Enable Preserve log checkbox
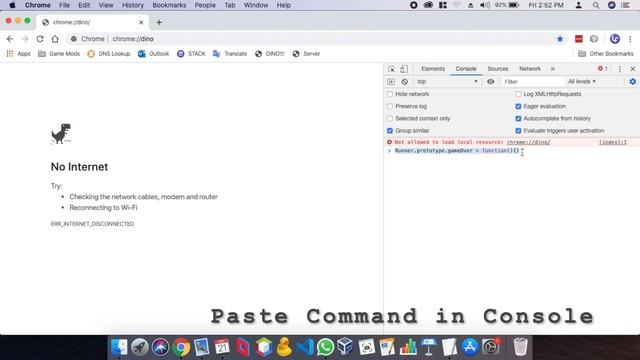The height and width of the screenshot is (360, 640). 390,106
